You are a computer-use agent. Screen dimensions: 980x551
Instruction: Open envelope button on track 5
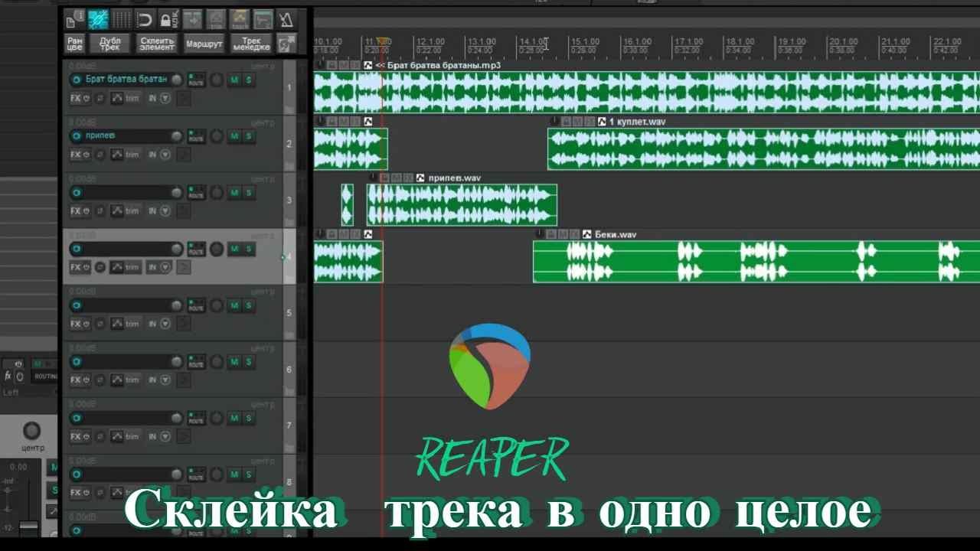coord(117,324)
